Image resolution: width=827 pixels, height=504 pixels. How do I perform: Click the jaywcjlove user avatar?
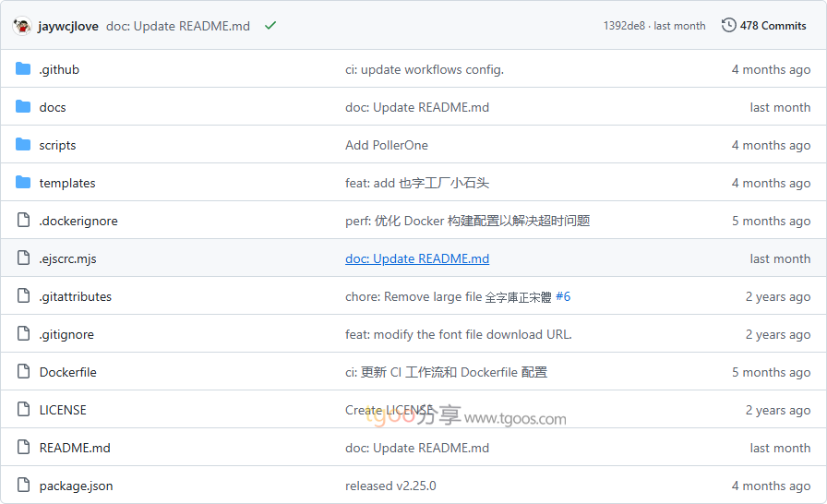tap(22, 26)
